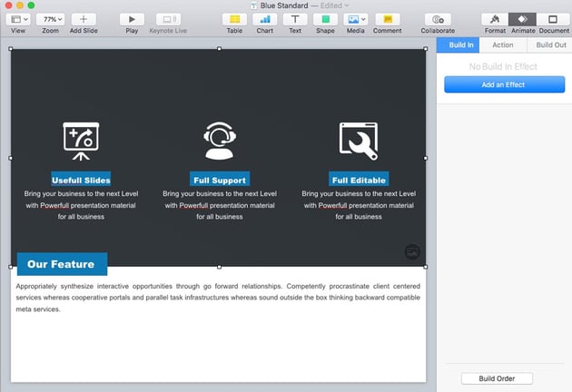Image resolution: width=572 pixels, height=392 pixels.
Task: Click the Play slideshow icon
Action: [x=132, y=19]
